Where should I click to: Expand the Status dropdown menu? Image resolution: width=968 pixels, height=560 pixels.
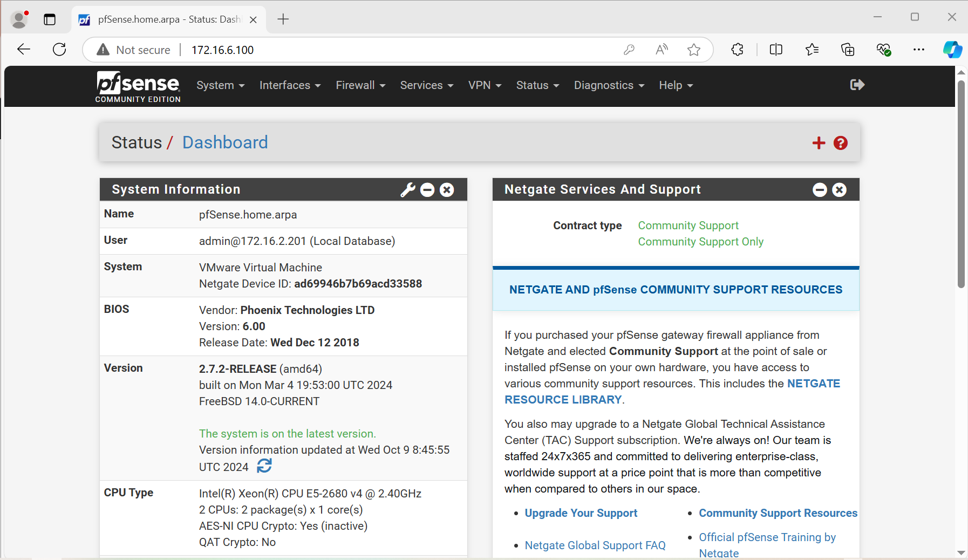pyautogui.click(x=538, y=85)
